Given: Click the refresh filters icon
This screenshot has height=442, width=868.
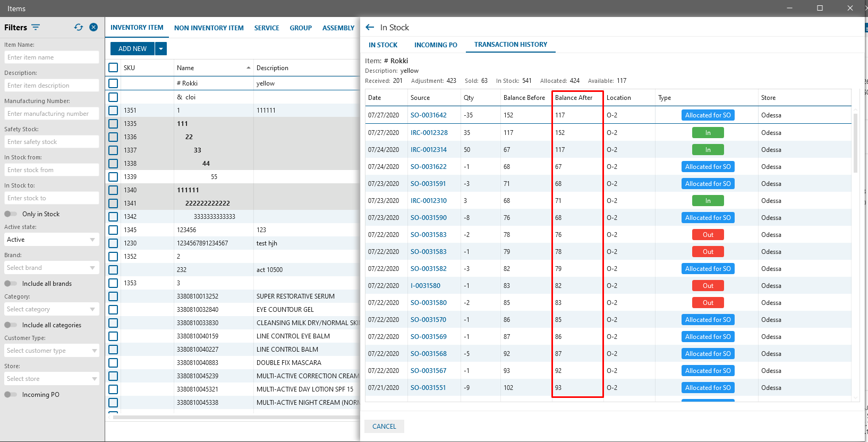Looking at the screenshot, I should [x=79, y=27].
